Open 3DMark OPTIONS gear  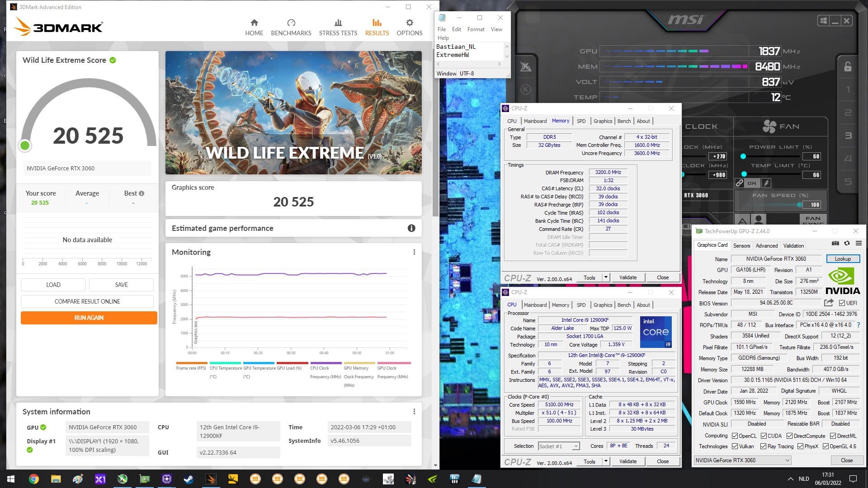click(409, 28)
